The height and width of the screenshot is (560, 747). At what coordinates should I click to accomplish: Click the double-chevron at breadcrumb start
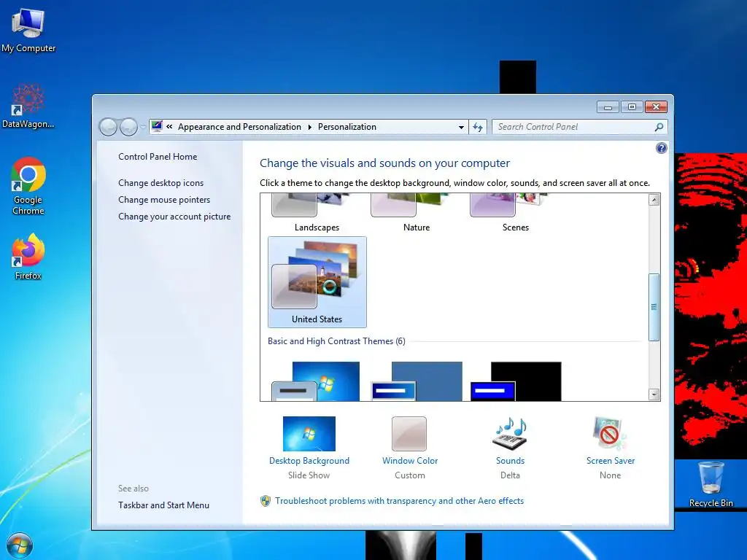169,127
